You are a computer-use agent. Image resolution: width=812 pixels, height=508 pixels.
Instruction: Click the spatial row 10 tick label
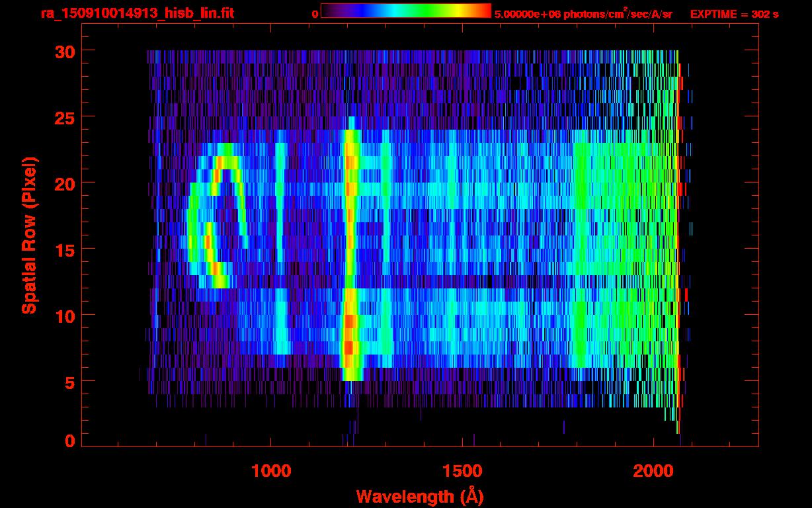tap(64, 316)
